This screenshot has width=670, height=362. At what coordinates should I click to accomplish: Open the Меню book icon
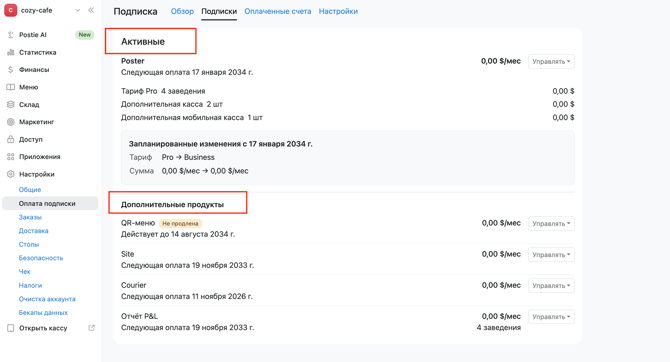11,87
